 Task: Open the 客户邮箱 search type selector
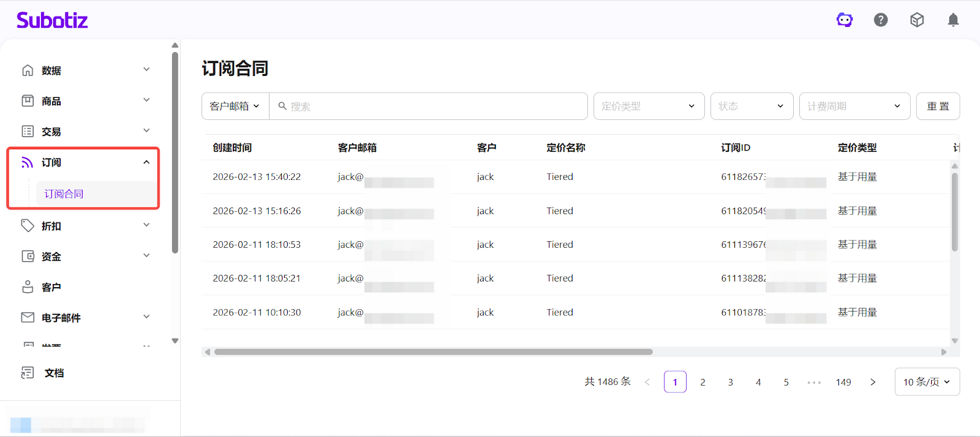pos(235,106)
